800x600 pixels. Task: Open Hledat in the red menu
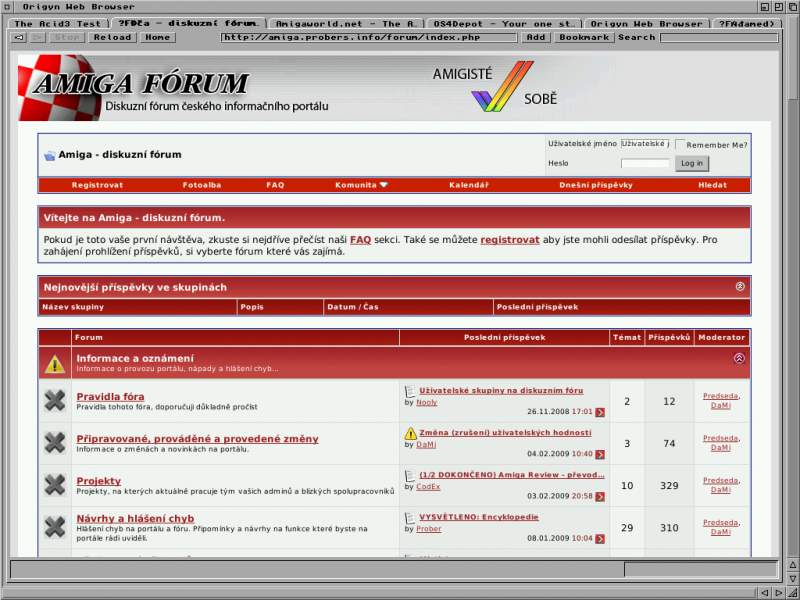713,185
